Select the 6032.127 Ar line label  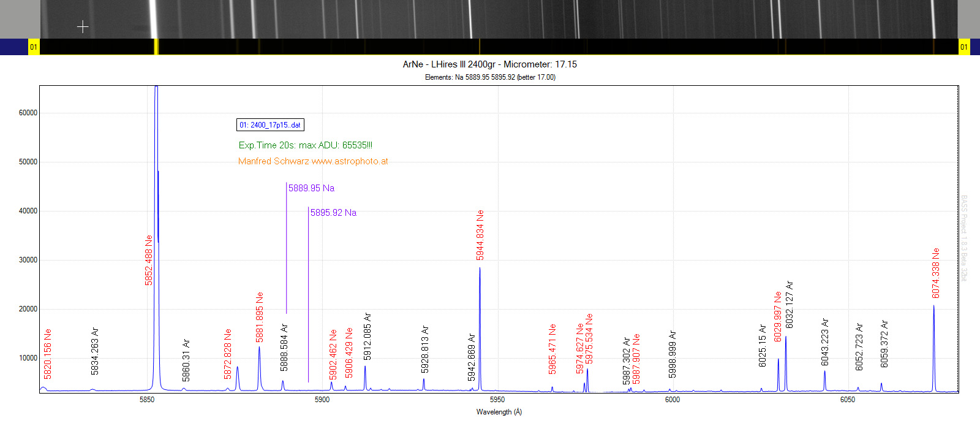click(x=790, y=305)
